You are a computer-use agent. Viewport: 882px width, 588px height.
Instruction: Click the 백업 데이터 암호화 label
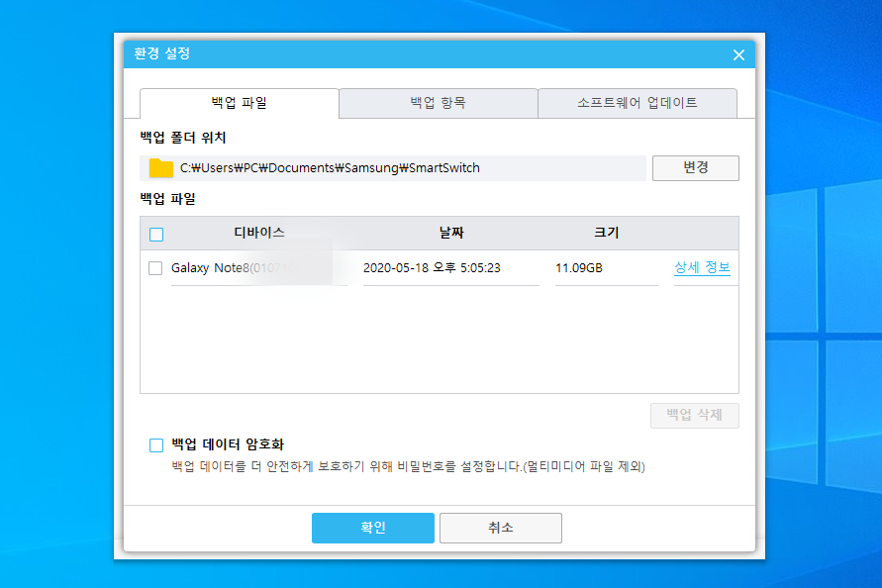[228, 444]
